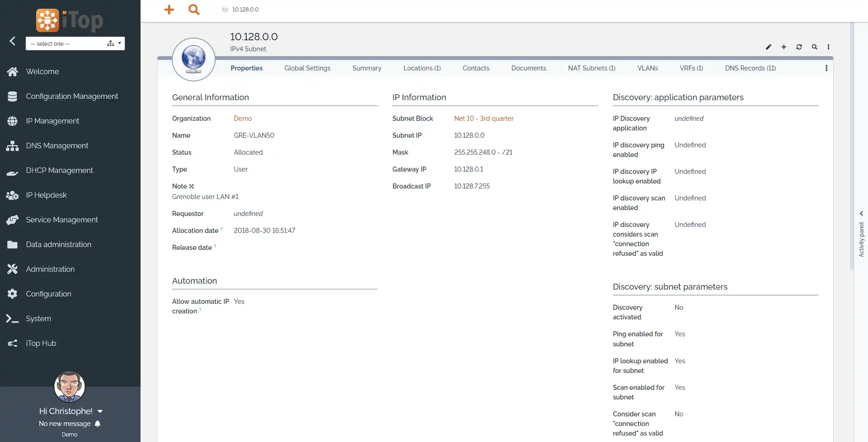Open the Contacts tab
Image resolution: width=868 pixels, height=442 pixels.
click(x=476, y=68)
